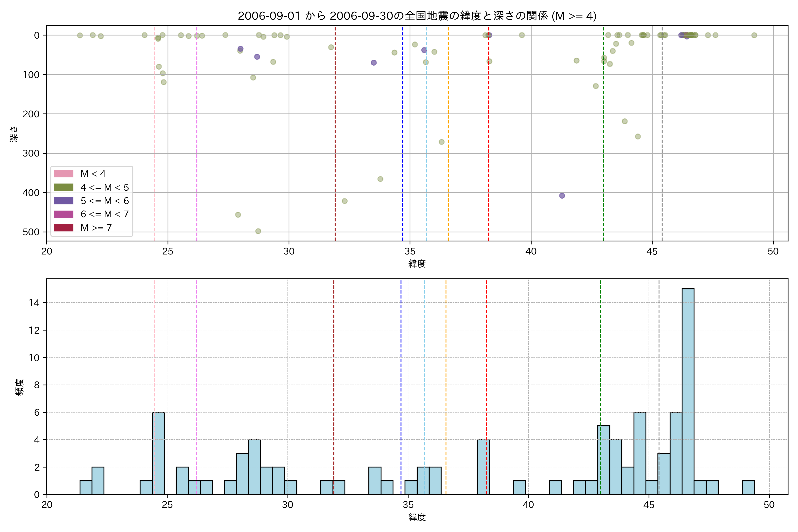Viewport: 798px width, 532px height.
Task: Click the purple 5 <= M < 6 swatch
Action: pos(64,201)
